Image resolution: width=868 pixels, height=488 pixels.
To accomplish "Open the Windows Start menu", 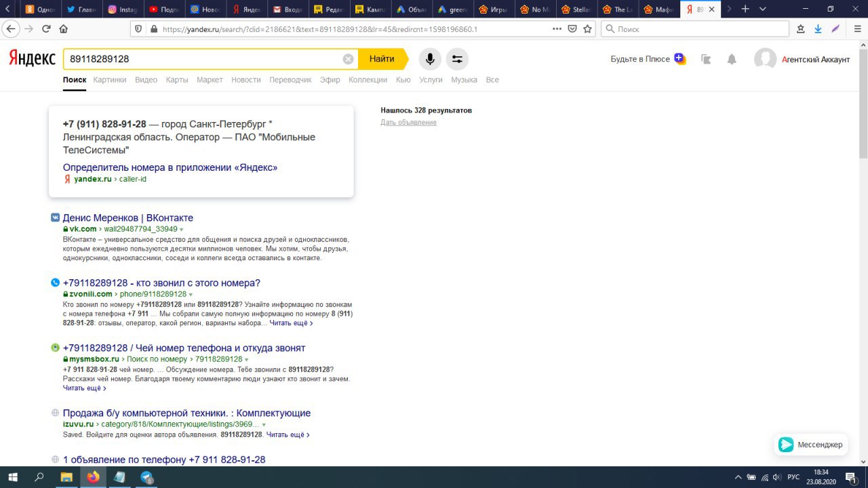I will click(x=14, y=477).
